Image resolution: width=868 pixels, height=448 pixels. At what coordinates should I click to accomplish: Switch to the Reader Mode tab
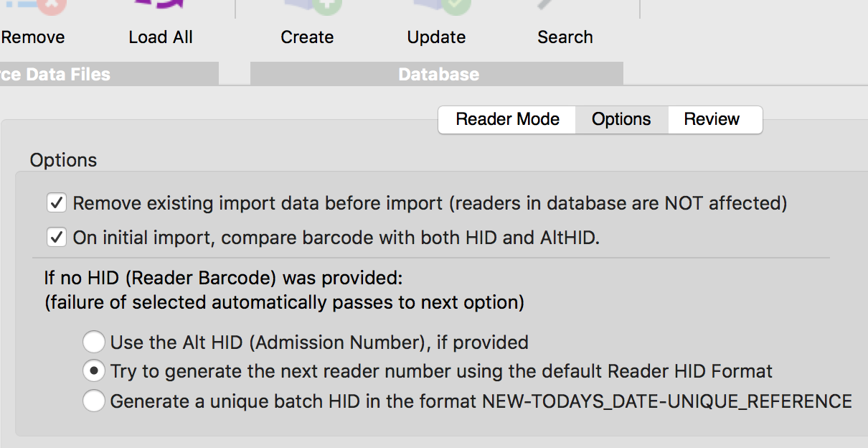pyautogui.click(x=507, y=120)
